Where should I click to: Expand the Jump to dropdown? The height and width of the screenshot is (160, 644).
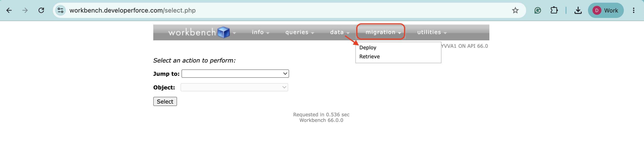[235, 74]
